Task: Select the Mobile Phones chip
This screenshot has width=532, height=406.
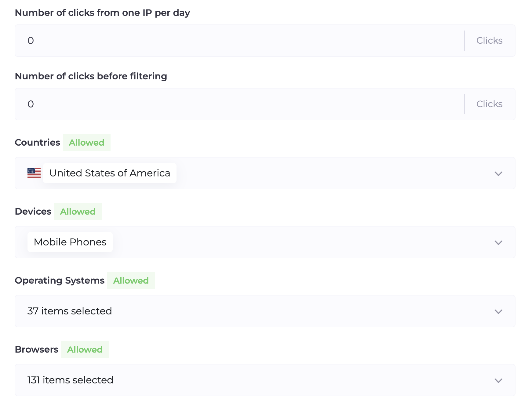Action: pos(70,242)
